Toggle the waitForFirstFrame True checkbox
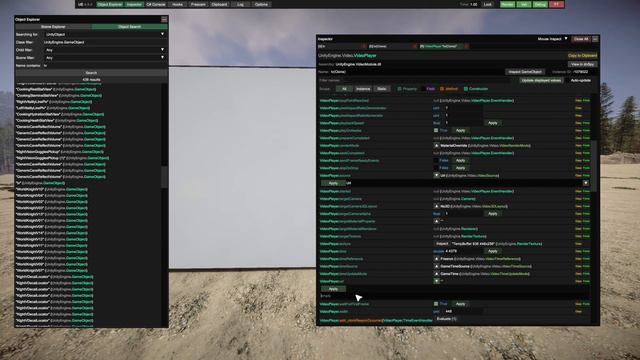Image resolution: width=640 pixels, height=360 pixels. [436, 304]
